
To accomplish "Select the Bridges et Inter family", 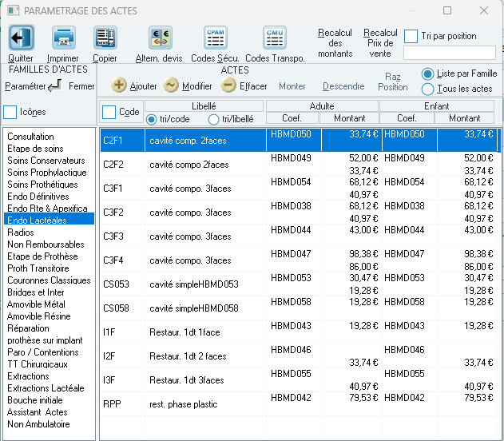I will (50, 292).
